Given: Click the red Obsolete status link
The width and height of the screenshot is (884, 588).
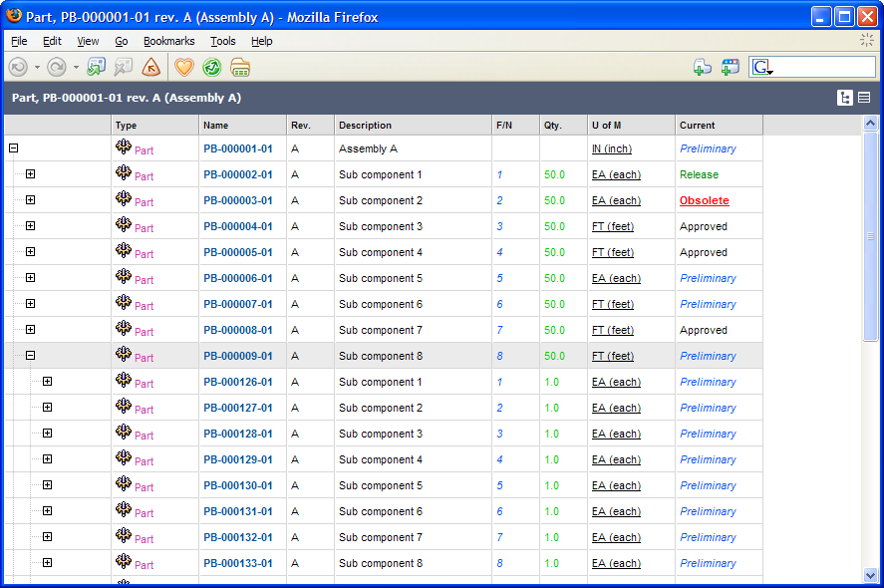Looking at the screenshot, I should (x=704, y=200).
